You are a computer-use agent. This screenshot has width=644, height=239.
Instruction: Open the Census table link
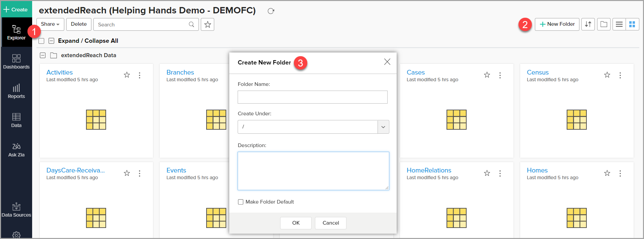coord(538,72)
